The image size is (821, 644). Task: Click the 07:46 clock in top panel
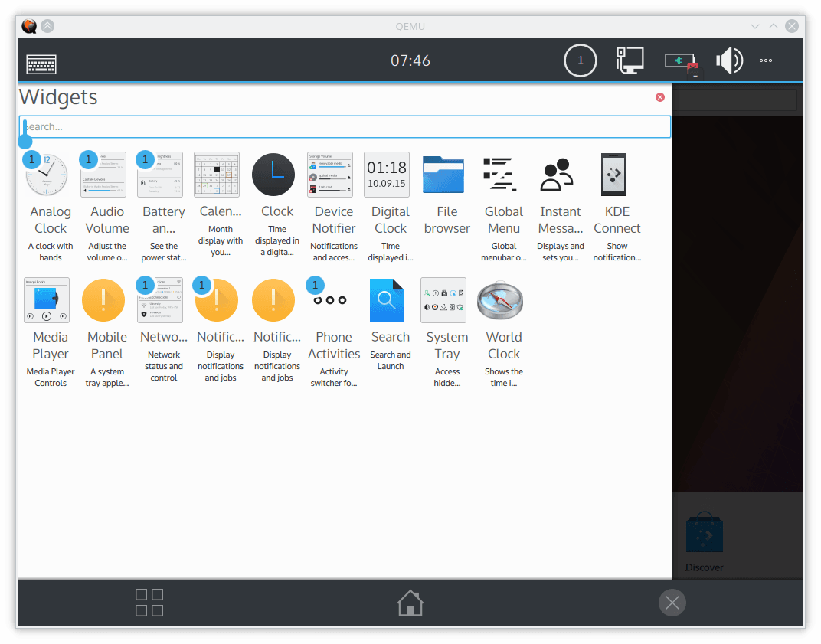pos(410,60)
